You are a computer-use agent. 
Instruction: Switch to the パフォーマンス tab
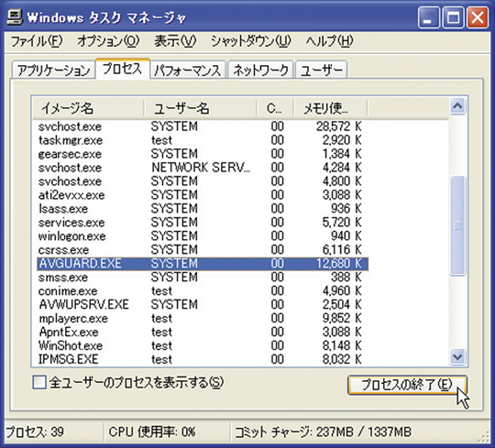point(188,70)
